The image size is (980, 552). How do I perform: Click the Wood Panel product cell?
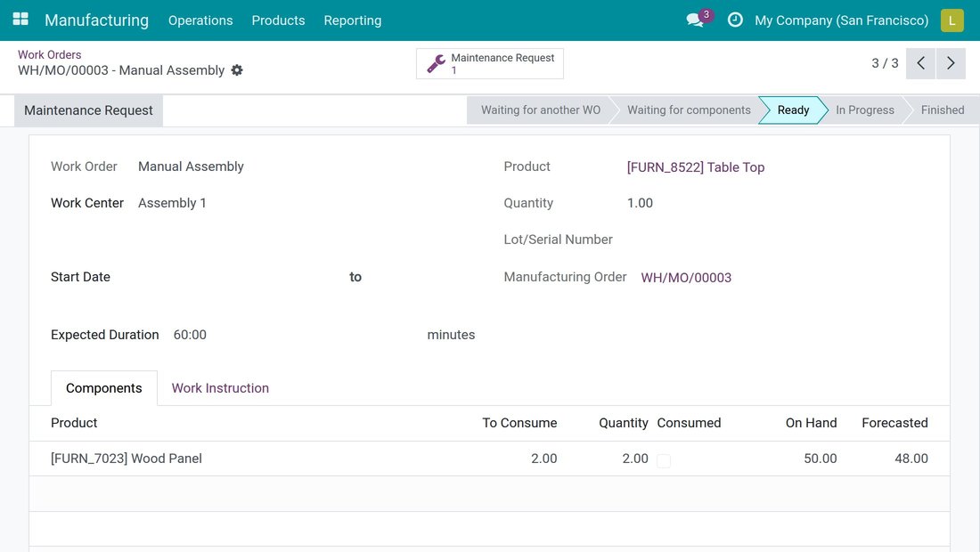coord(127,459)
